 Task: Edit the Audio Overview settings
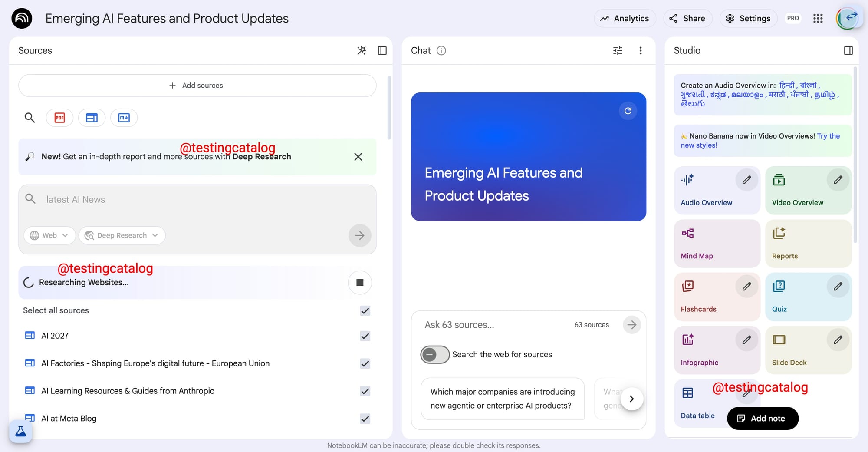746,180
